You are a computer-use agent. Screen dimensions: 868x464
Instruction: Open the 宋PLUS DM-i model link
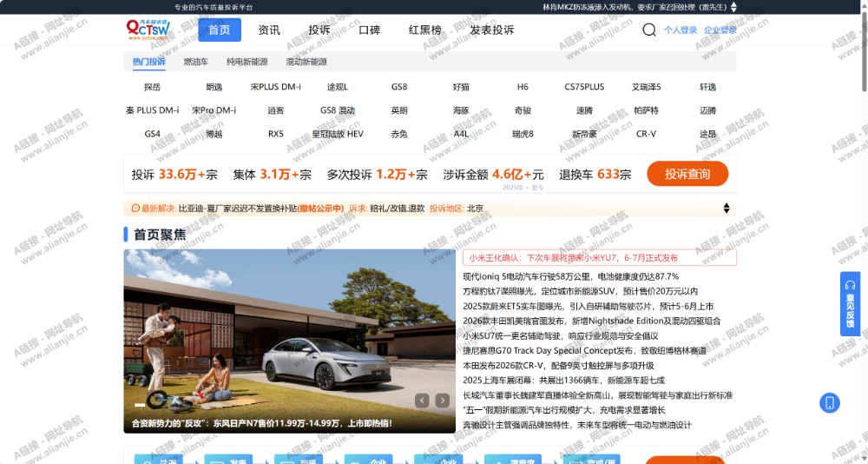[x=276, y=87]
